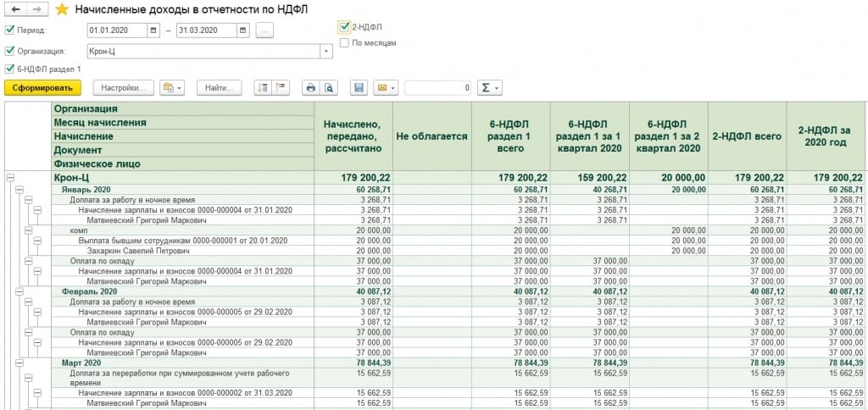Click the Найти... search button
Screen dimensions: 868x410
pos(220,87)
